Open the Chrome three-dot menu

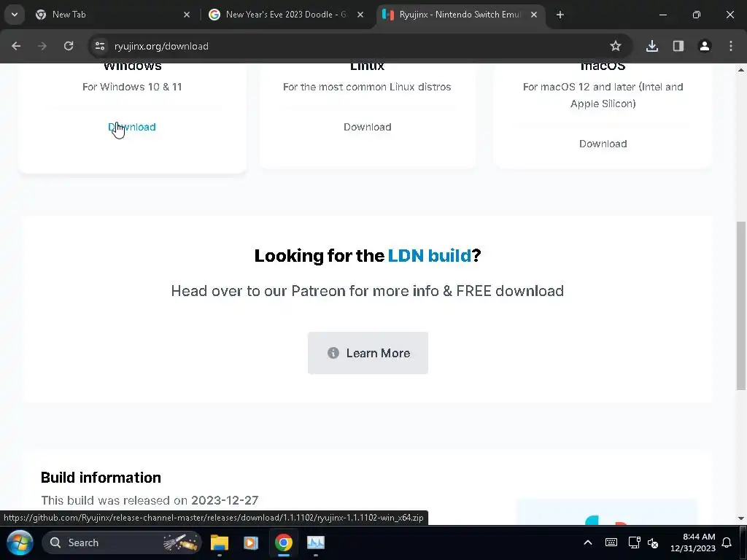731,46
